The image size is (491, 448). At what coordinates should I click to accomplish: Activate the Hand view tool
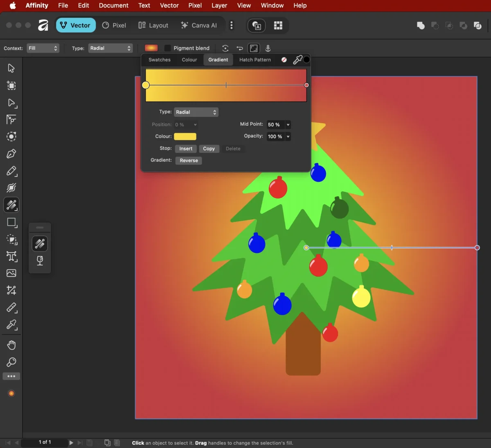click(11, 345)
